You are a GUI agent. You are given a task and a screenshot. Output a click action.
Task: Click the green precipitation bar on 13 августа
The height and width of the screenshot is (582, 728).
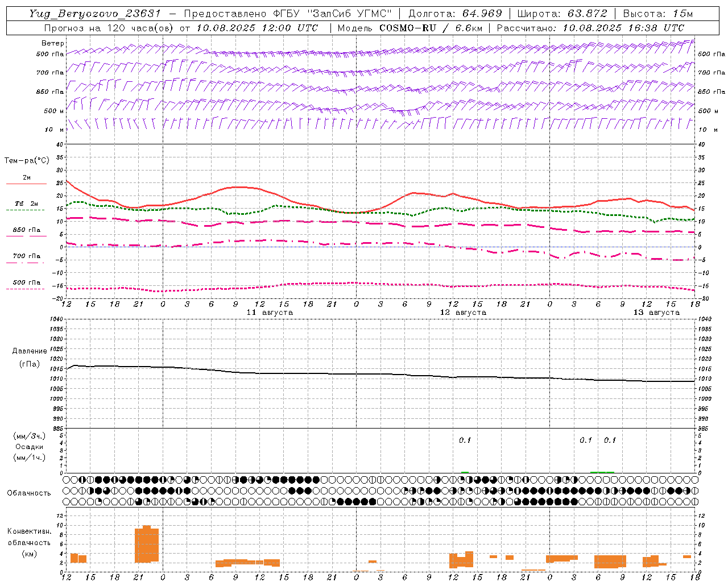point(602,472)
